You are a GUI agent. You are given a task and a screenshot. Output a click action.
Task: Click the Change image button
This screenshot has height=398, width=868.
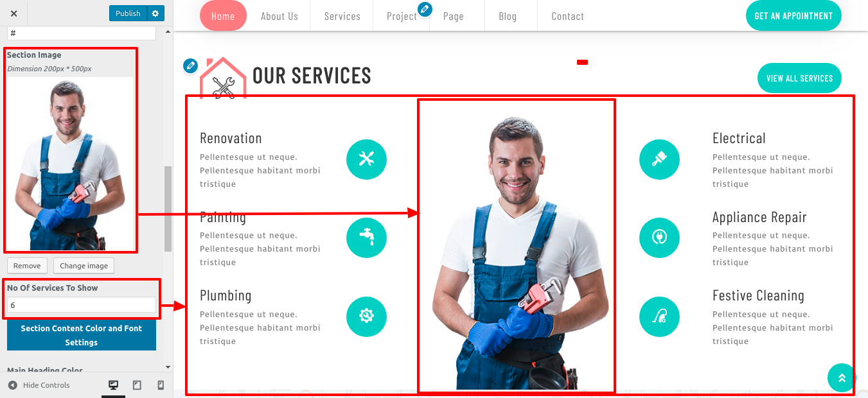coord(84,266)
